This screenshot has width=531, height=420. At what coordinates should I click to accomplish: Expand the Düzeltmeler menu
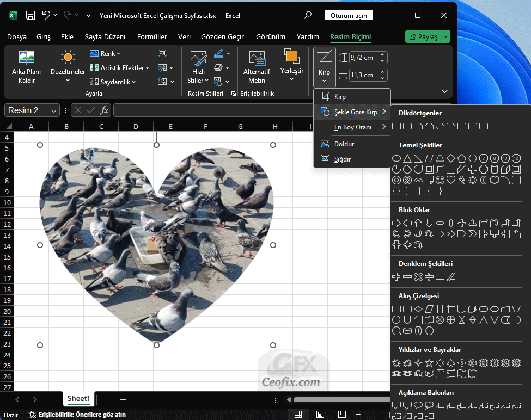pyautogui.click(x=68, y=66)
